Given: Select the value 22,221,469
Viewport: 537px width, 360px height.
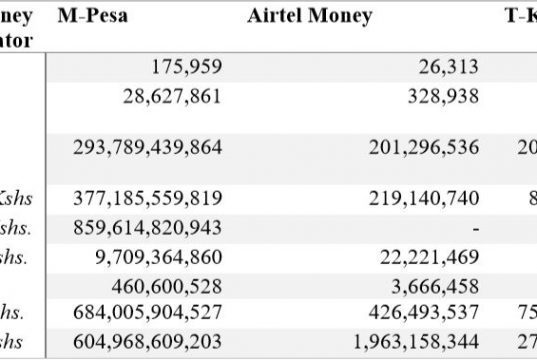Looking at the screenshot, I should pyautogui.click(x=429, y=257).
